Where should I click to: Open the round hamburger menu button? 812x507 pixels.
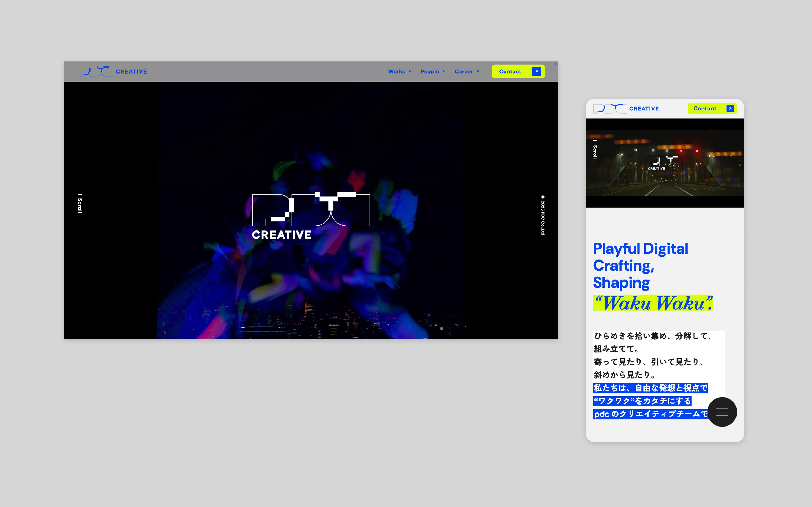pyautogui.click(x=722, y=412)
